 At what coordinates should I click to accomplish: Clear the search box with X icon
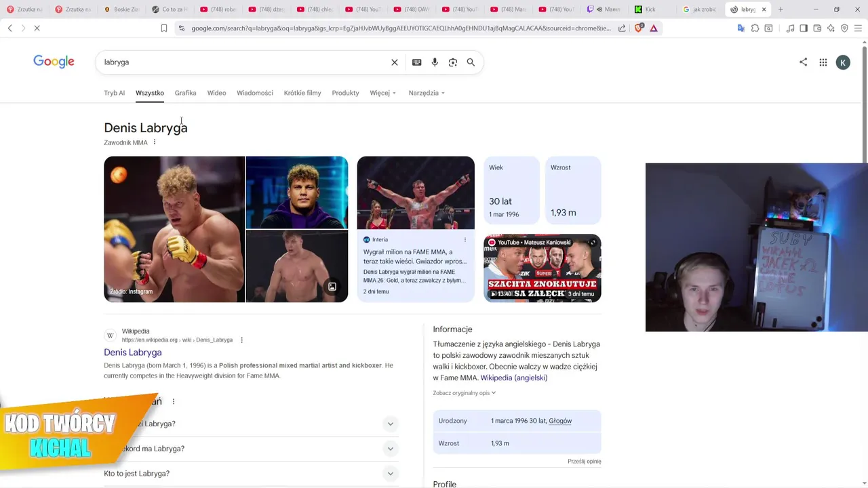[395, 62]
